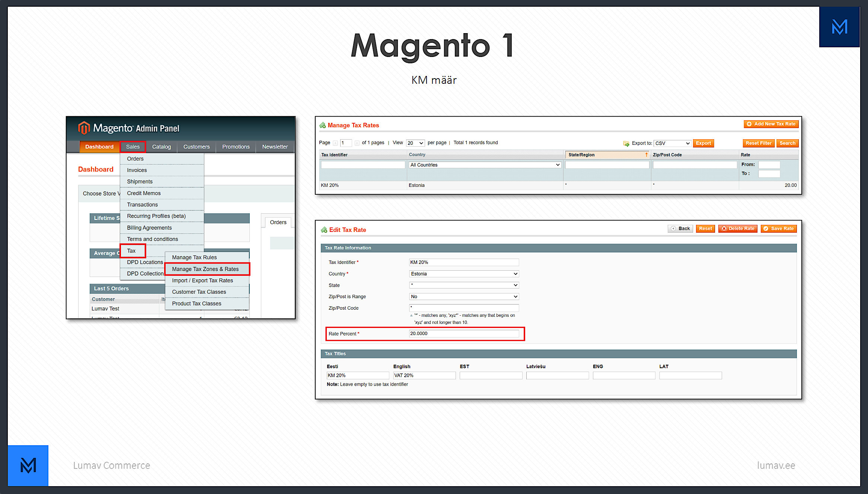Click Save Rate button

(779, 229)
